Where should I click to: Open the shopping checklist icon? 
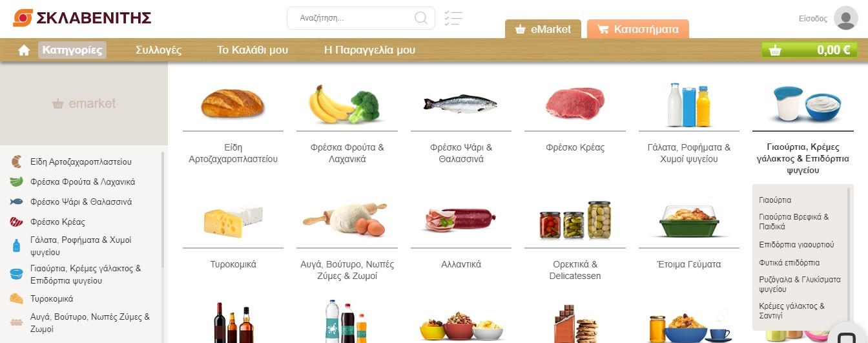pyautogui.click(x=453, y=18)
